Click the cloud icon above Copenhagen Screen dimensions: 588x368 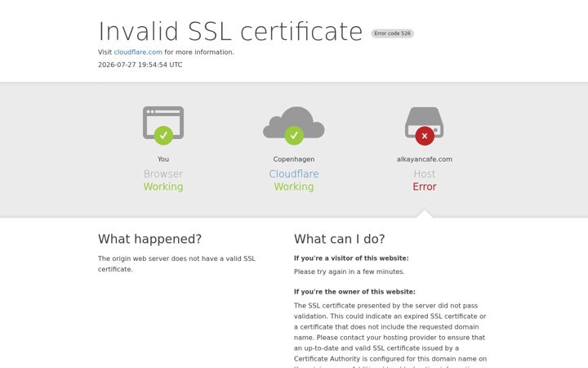(294, 122)
